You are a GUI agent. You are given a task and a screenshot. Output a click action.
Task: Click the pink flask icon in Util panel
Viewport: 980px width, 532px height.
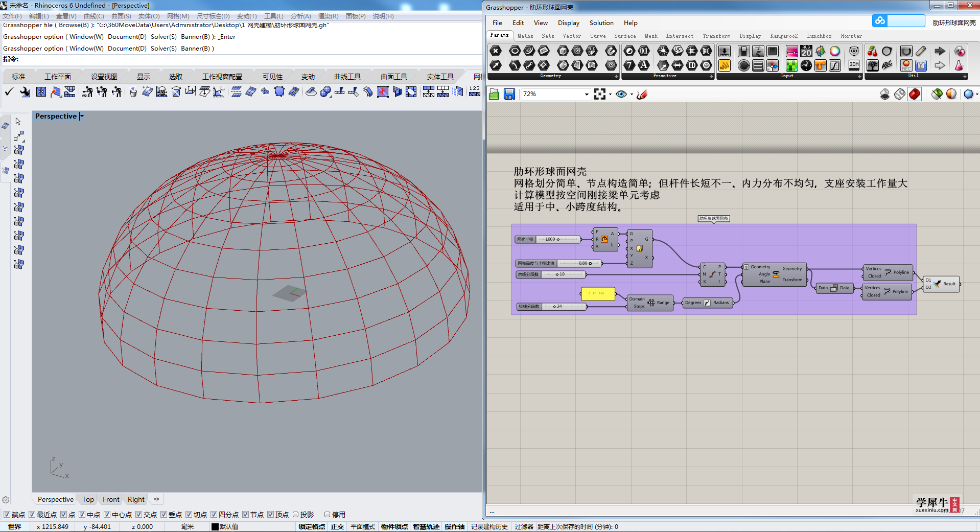click(959, 65)
